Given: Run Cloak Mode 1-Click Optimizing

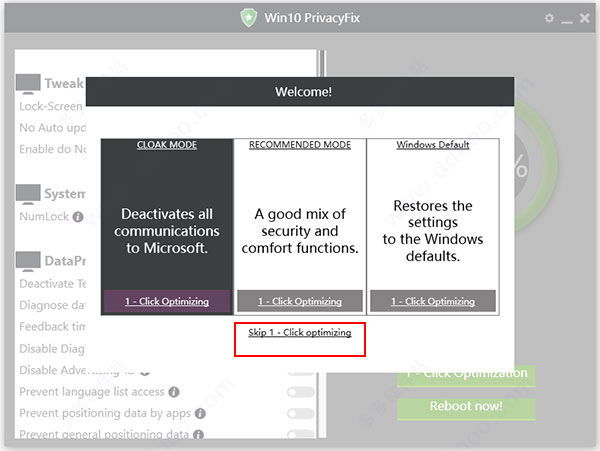Looking at the screenshot, I should 167,301.
